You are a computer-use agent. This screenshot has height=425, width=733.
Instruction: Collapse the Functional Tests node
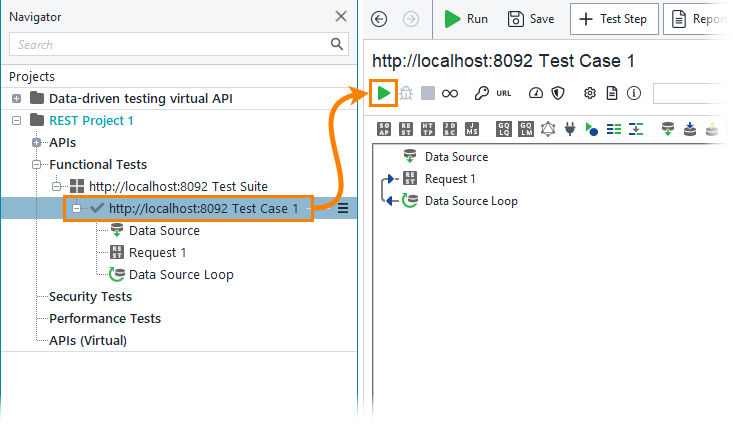[36, 165]
